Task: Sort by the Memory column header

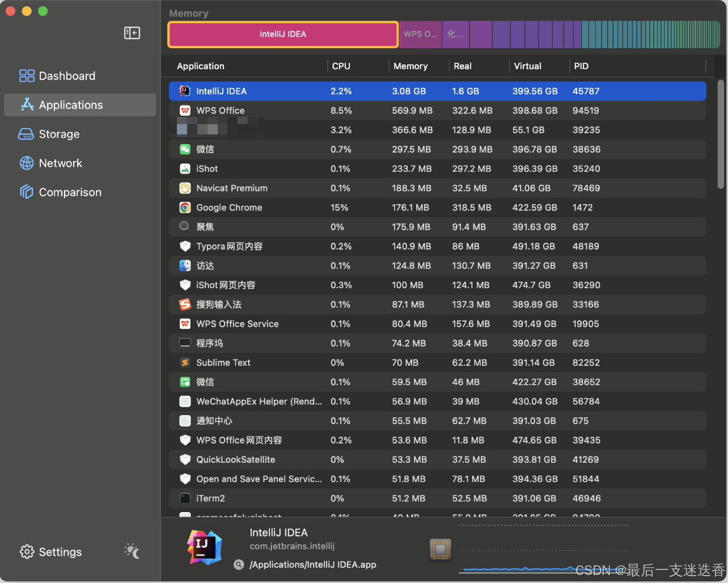Action: point(410,66)
